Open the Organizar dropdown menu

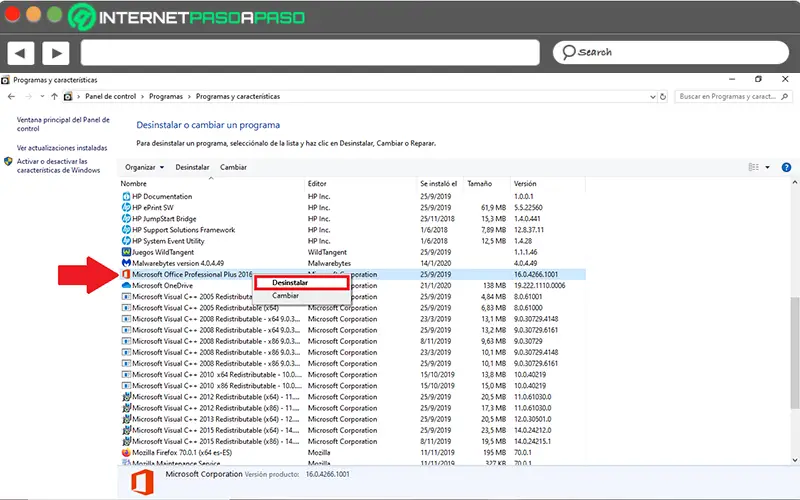(x=144, y=167)
